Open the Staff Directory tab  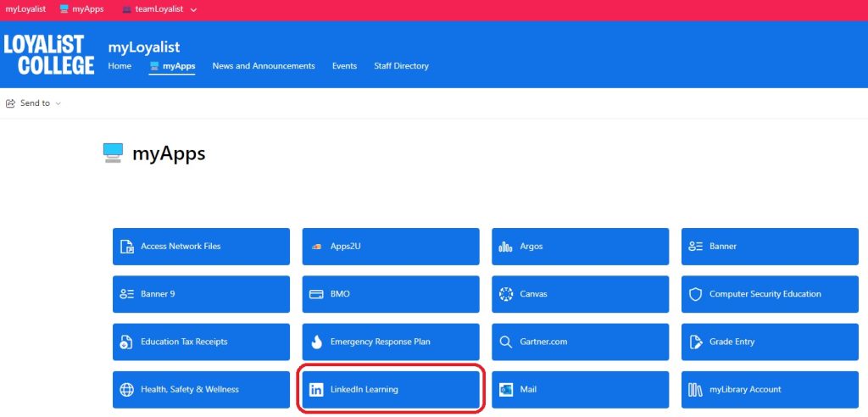click(401, 66)
